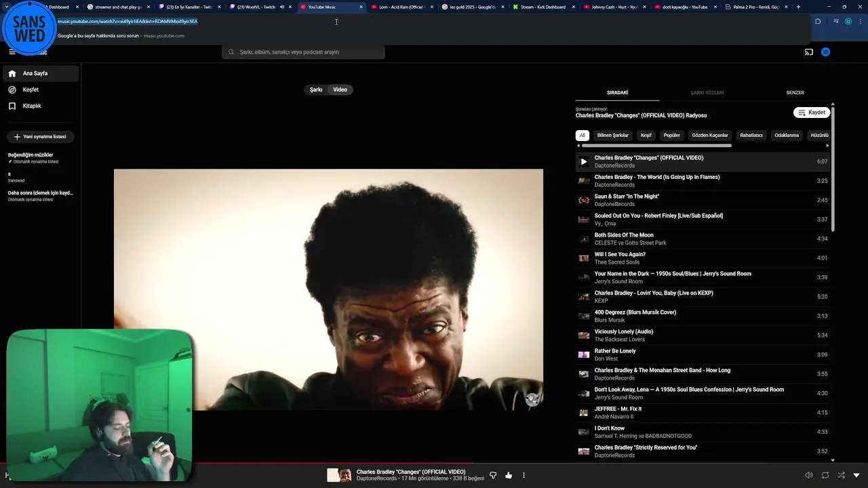Viewport: 868px width, 488px height.
Task: Select the Popüler filter chip
Action: click(x=671, y=136)
